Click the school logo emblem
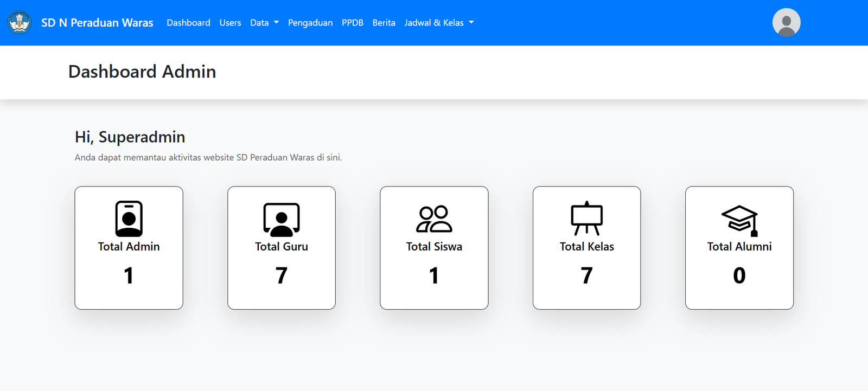 click(20, 22)
